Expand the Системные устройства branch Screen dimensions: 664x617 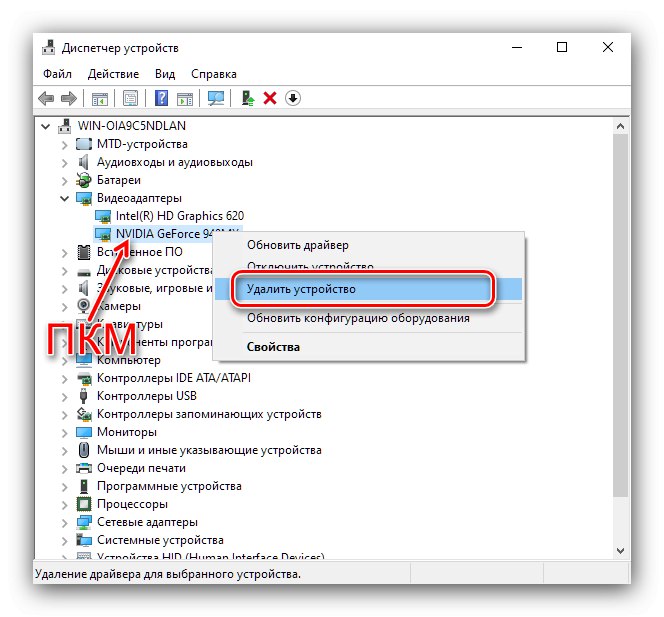click(x=64, y=541)
